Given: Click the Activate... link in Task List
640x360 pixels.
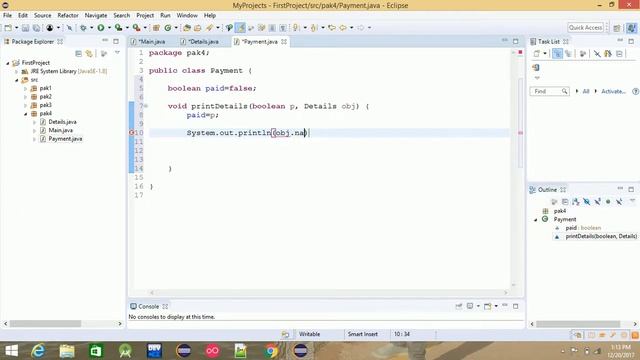Looking at the screenshot, I should tap(613, 91).
